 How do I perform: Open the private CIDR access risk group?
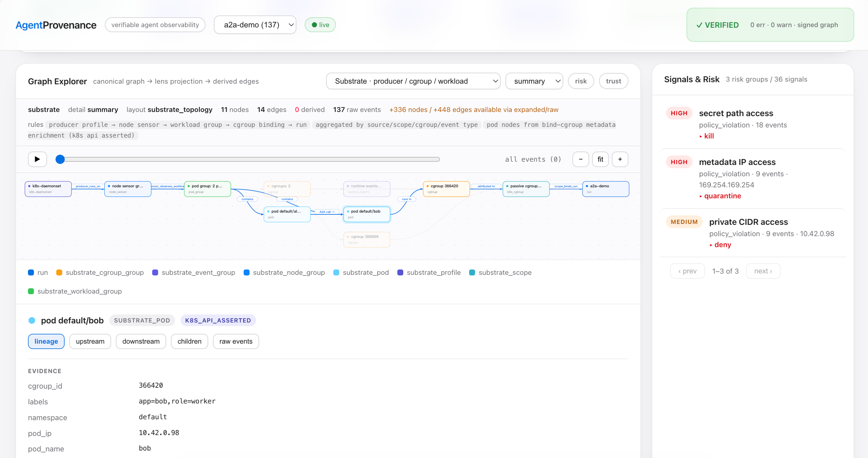click(x=753, y=233)
